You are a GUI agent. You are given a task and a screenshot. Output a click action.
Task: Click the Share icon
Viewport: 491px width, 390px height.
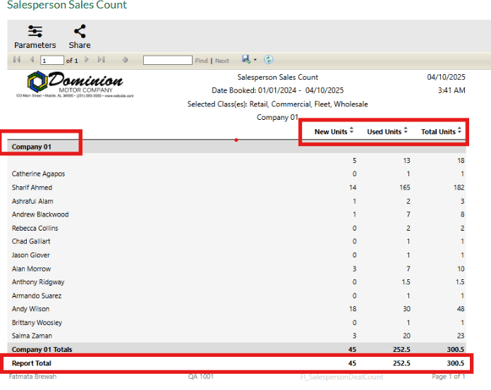(x=80, y=31)
